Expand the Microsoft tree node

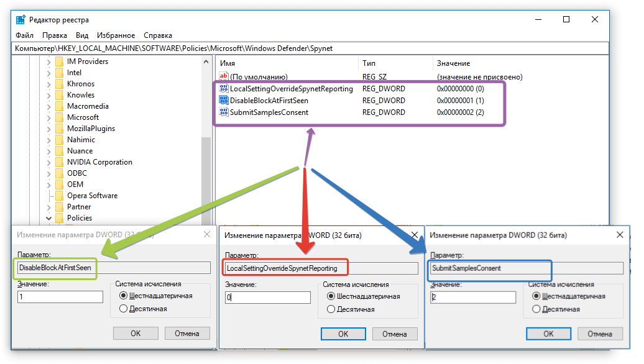point(48,117)
